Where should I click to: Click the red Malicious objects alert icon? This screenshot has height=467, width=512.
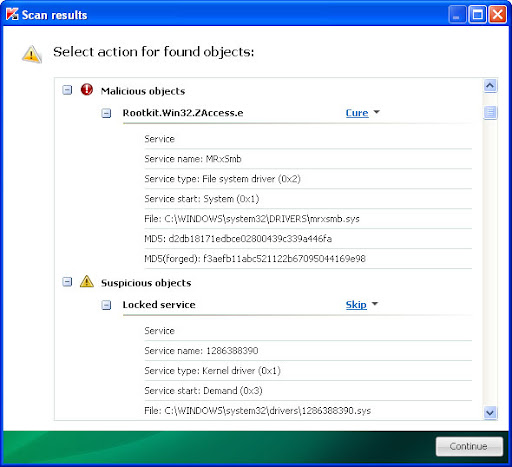coord(87,89)
